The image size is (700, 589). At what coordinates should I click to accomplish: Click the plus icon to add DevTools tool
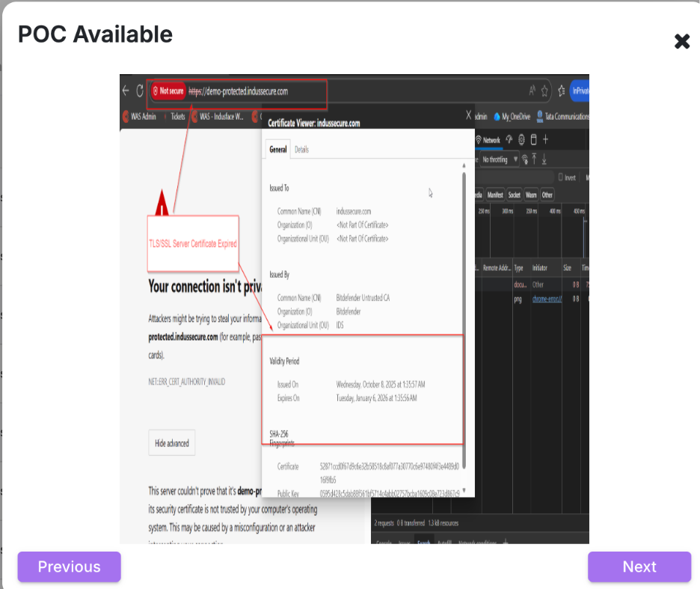click(x=545, y=140)
